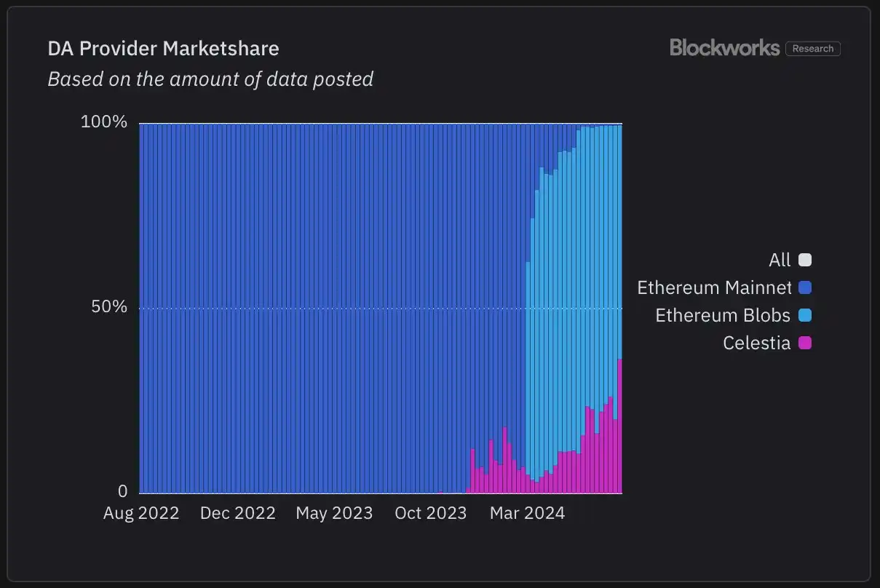Toggle the white All legend square
The height and width of the screenshot is (588, 880).
805,260
